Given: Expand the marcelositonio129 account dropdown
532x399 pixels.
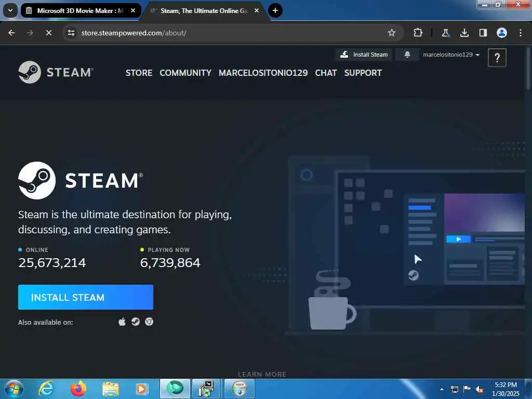Looking at the screenshot, I should tap(451, 55).
